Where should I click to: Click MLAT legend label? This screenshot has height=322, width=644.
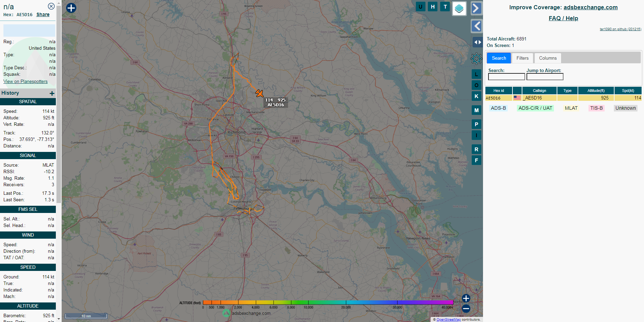click(571, 108)
